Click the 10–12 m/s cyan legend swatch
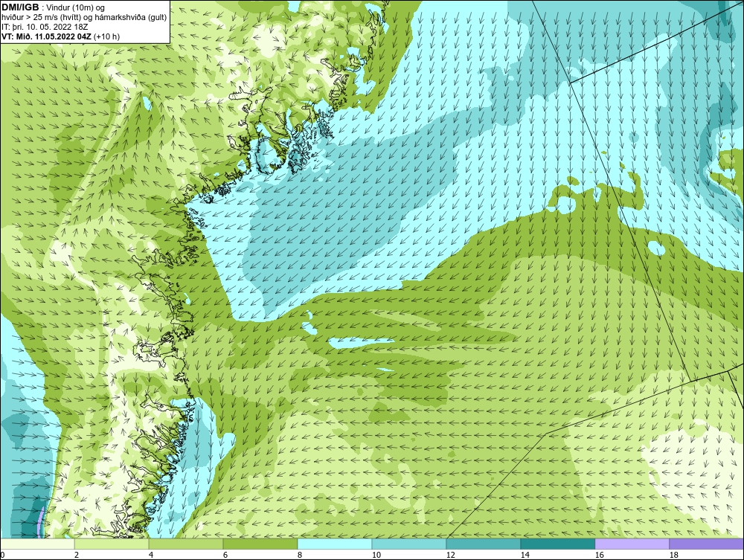The image size is (744, 560). [409, 544]
